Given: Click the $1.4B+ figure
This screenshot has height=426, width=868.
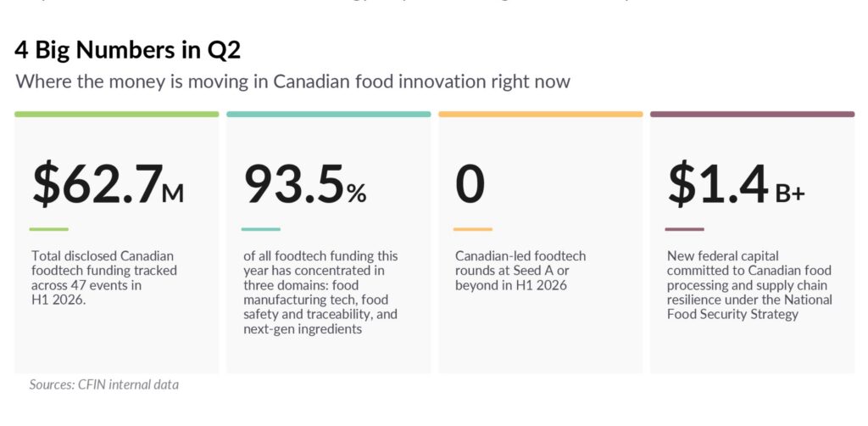Looking at the screenshot, I should pyautogui.click(x=737, y=183).
